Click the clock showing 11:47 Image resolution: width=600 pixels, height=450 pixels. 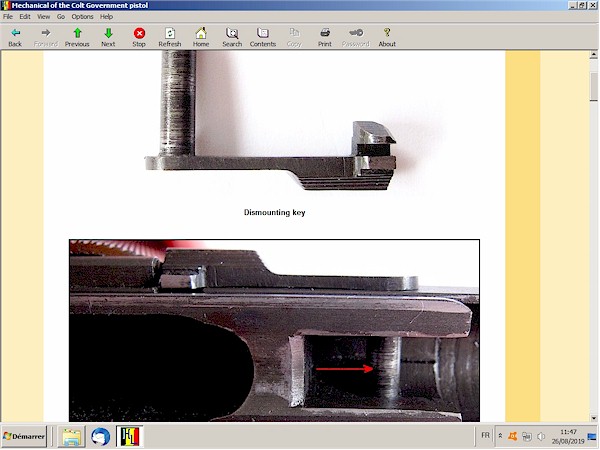(x=568, y=432)
